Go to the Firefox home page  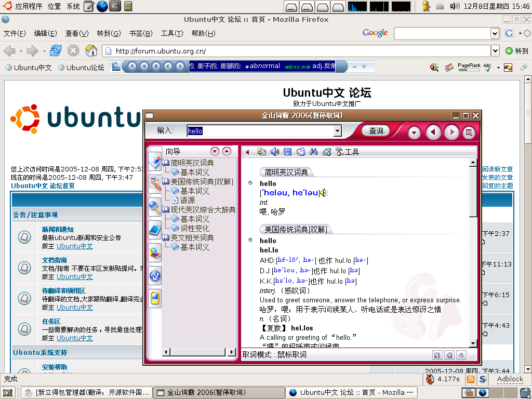pos(91,51)
